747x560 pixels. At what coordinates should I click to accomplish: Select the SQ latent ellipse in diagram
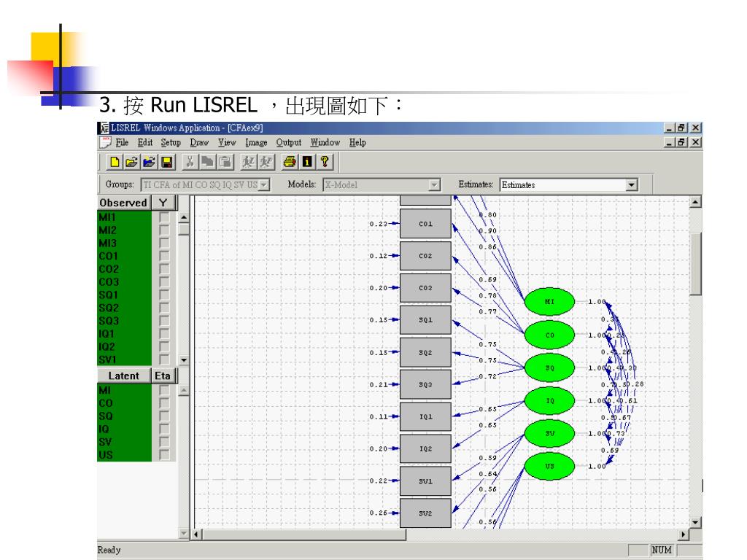pos(549,367)
